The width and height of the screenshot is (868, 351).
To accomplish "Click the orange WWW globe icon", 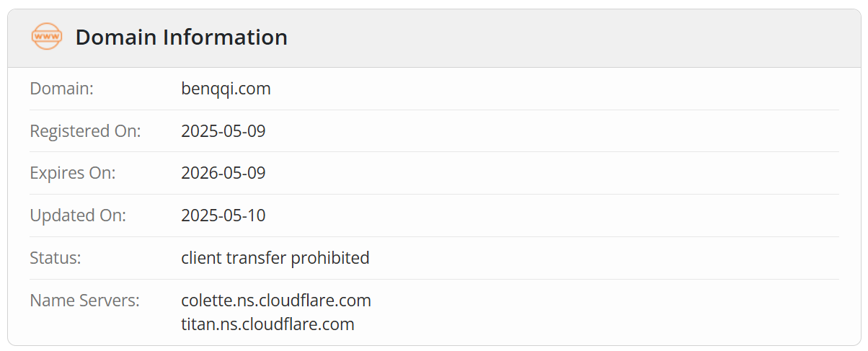I will (x=47, y=37).
